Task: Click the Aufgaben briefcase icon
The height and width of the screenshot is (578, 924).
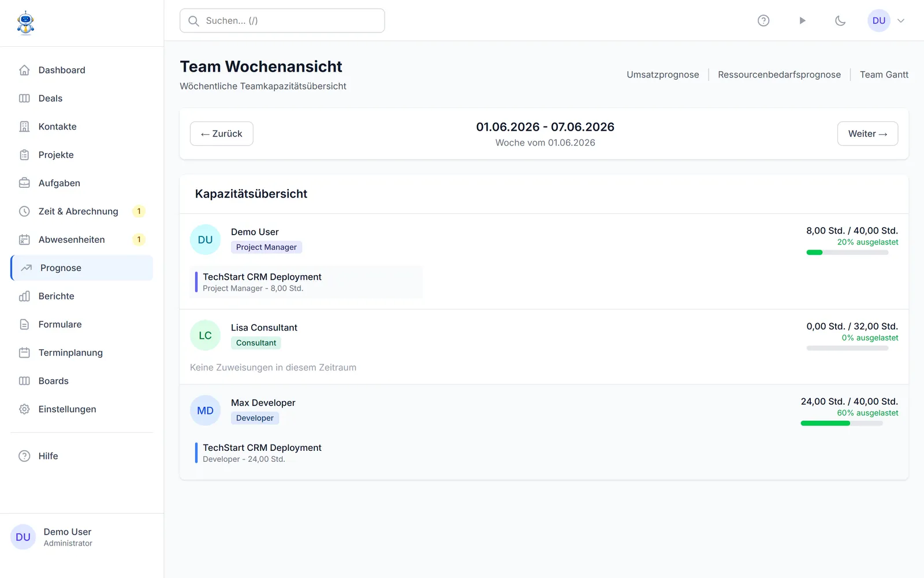Action: (x=24, y=183)
